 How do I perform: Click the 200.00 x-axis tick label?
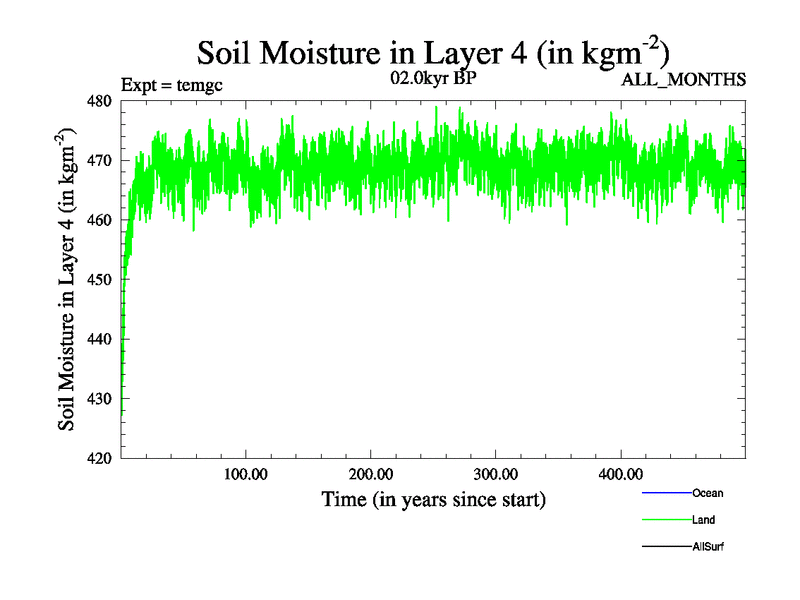click(x=370, y=474)
